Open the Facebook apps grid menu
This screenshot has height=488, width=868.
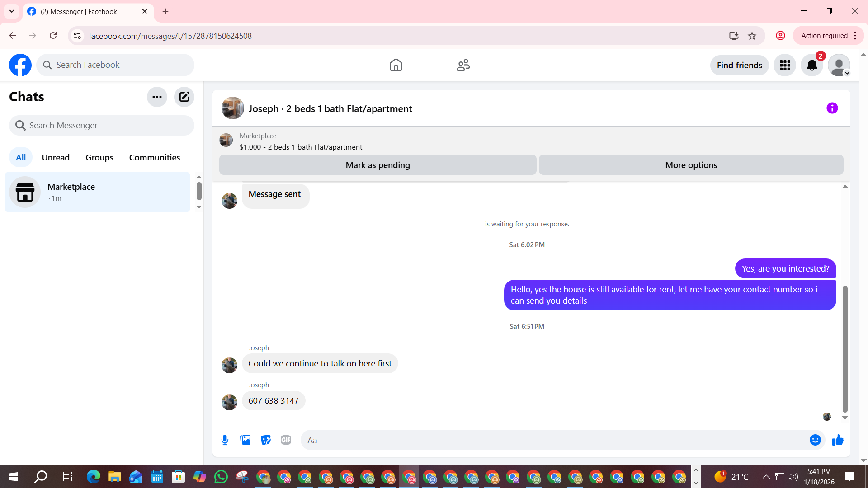pos(785,66)
